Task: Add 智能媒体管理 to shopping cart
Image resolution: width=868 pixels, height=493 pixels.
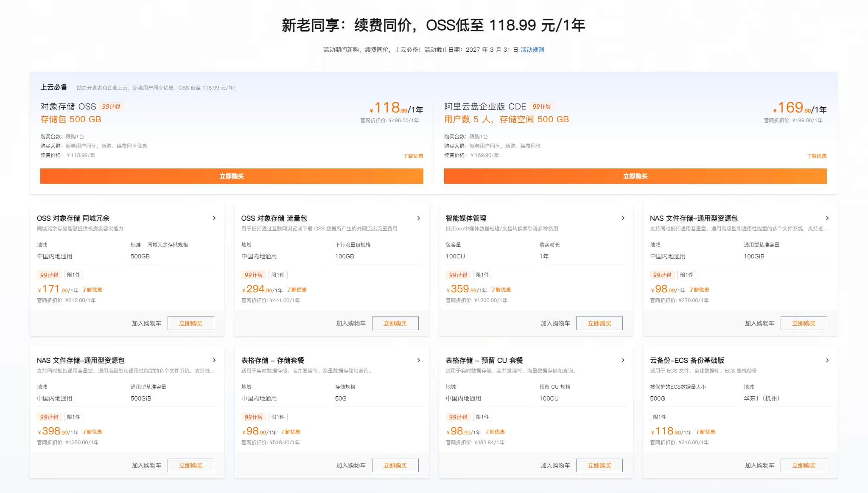Action: [555, 323]
